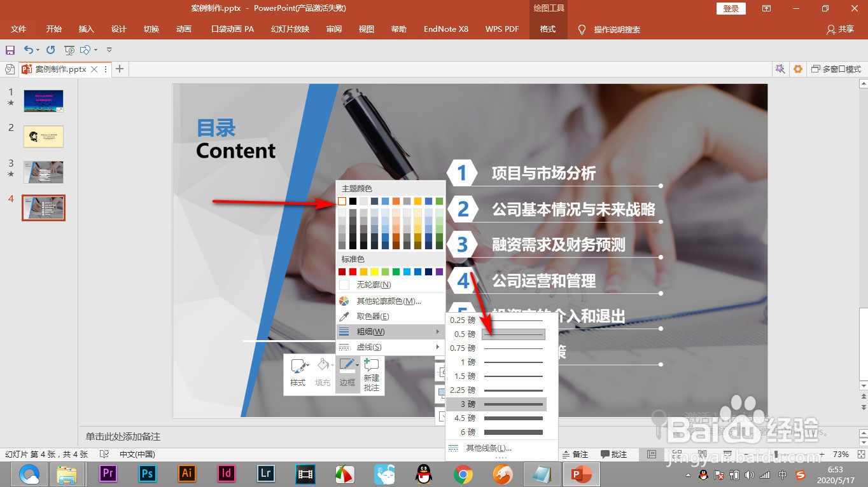Select 4.5 磅 line weight
Screen dimensions: 868x487
[496, 418]
